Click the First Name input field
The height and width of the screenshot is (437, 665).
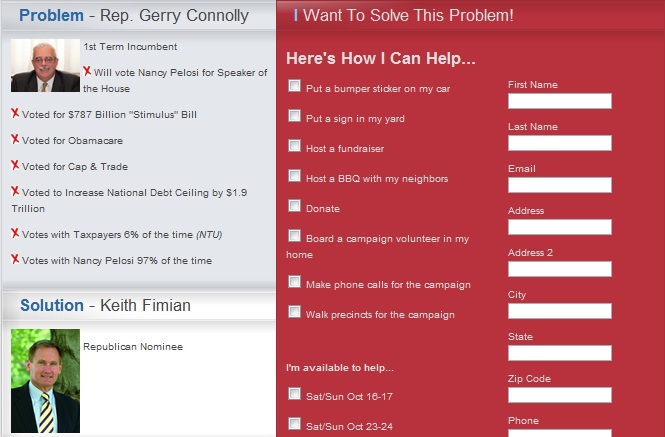pyautogui.click(x=559, y=101)
